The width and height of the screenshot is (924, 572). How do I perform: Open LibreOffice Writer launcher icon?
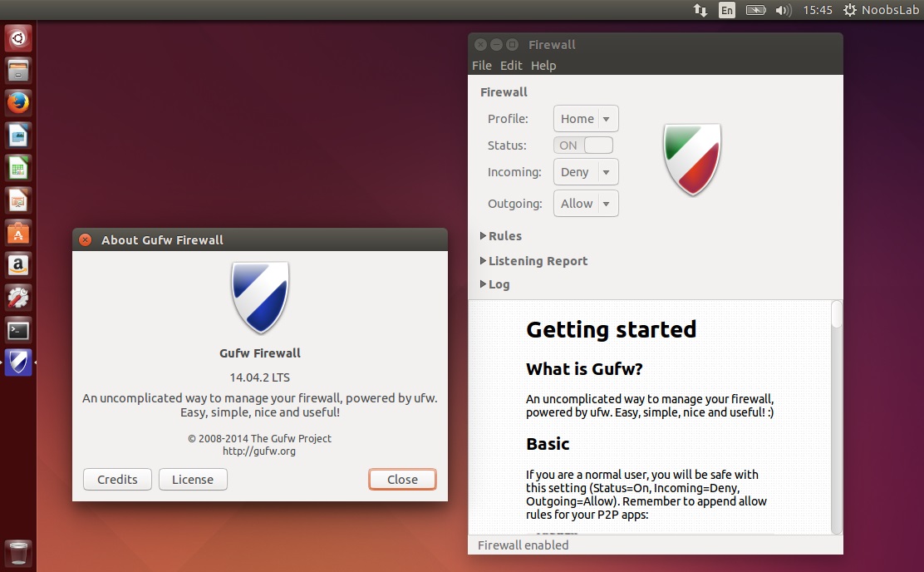18,136
